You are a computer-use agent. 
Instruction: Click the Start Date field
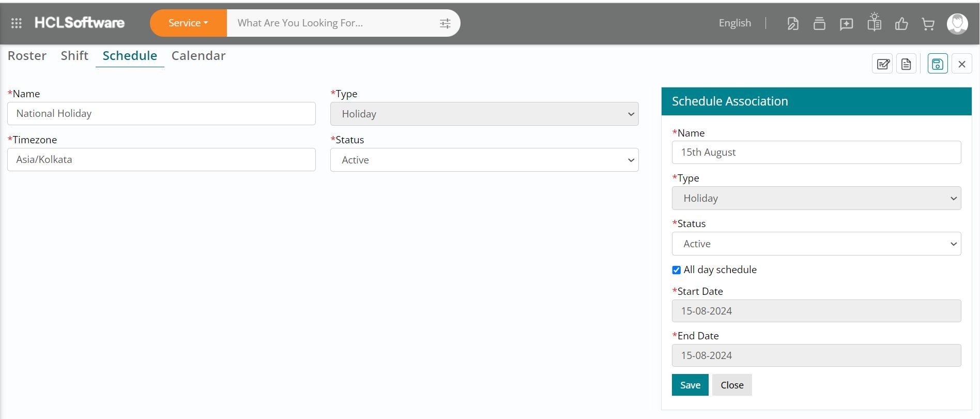click(x=816, y=311)
